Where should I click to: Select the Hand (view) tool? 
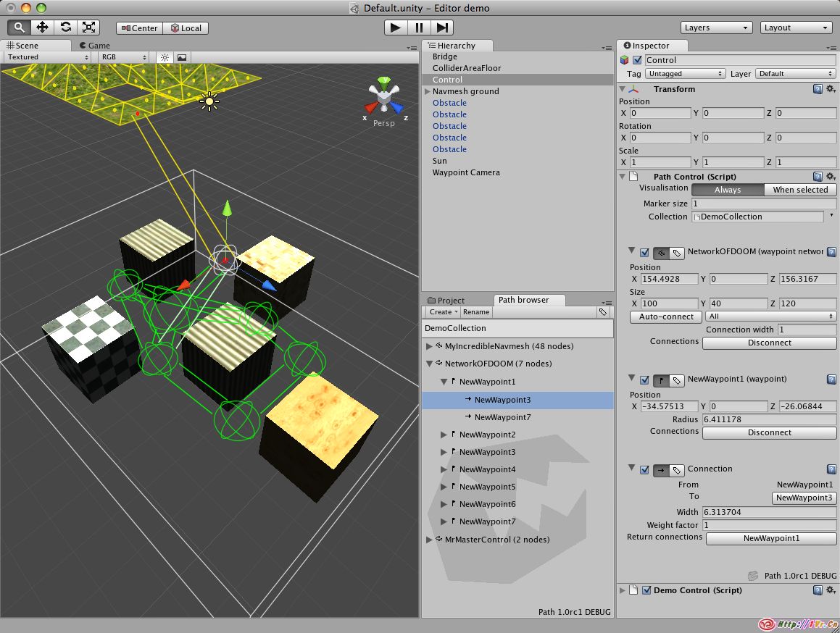click(19, 28)
